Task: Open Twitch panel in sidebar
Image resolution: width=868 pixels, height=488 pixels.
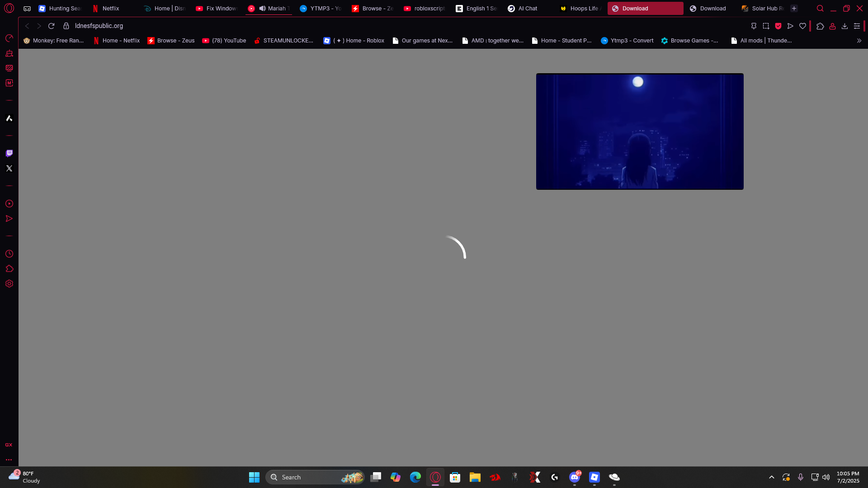Action: click(x=9, y=153)
